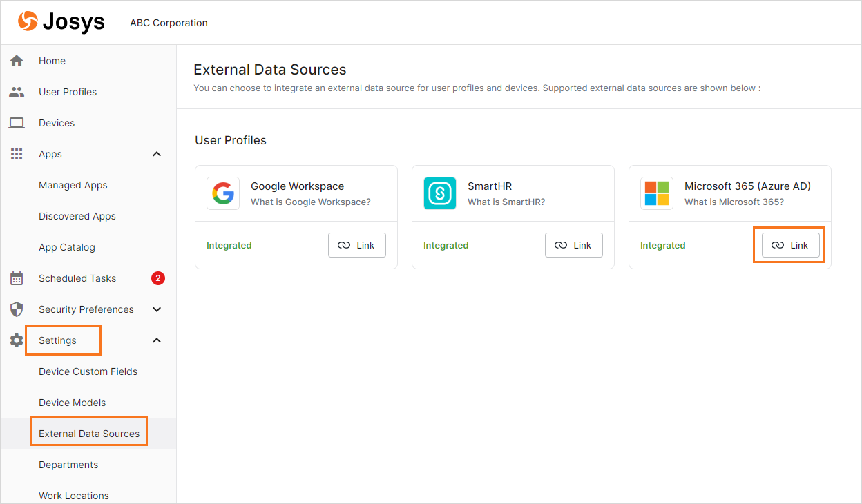Collapse the Apps section chevron
The image size is (862, 504).
157,154
